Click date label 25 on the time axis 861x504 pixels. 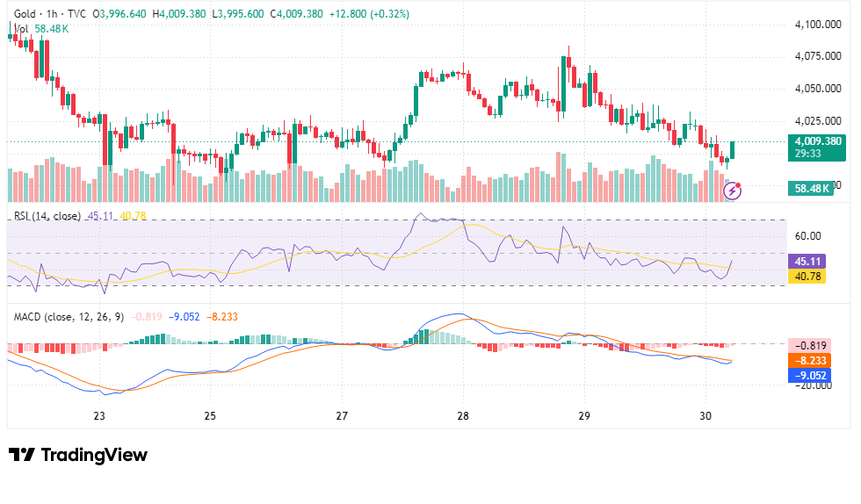point(210,415)
